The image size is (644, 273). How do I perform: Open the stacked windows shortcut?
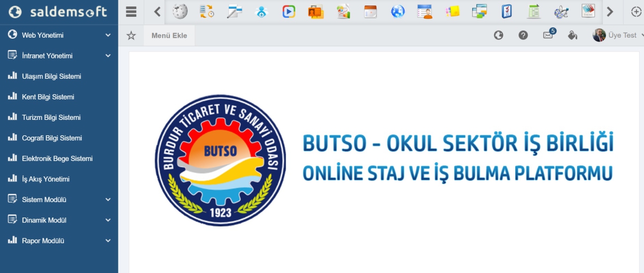tap(480, 11)
